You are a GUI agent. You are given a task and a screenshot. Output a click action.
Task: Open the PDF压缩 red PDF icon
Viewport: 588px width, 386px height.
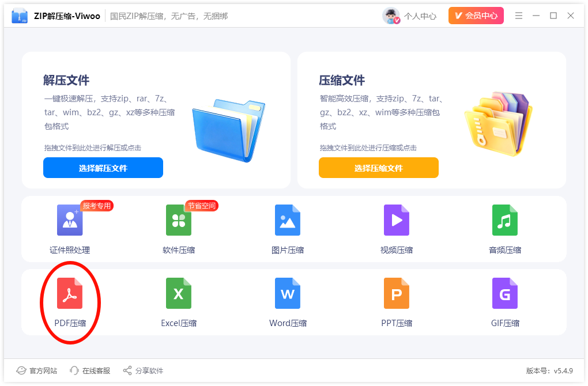point(70,293)
